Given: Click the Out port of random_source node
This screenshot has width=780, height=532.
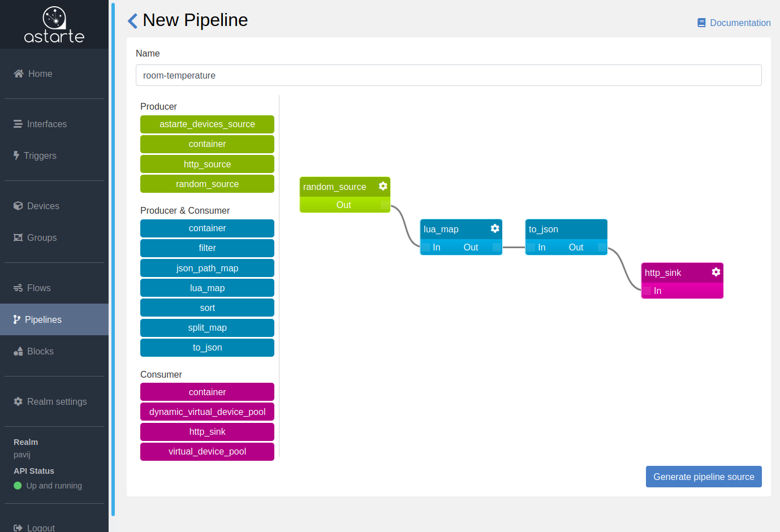Looking at the screenshot, I should point(385,205).
